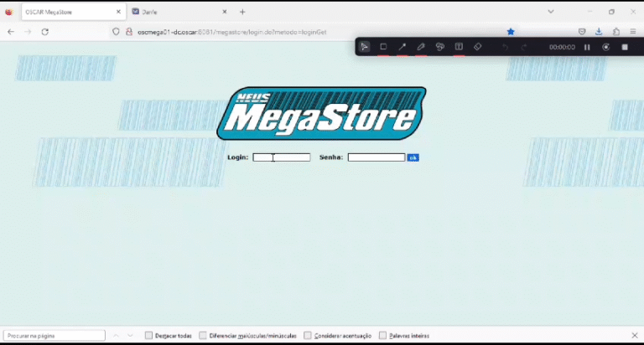Reload the current page
Image resolution: width=644 pixels, height=345 pixels.
coord(44,32)
